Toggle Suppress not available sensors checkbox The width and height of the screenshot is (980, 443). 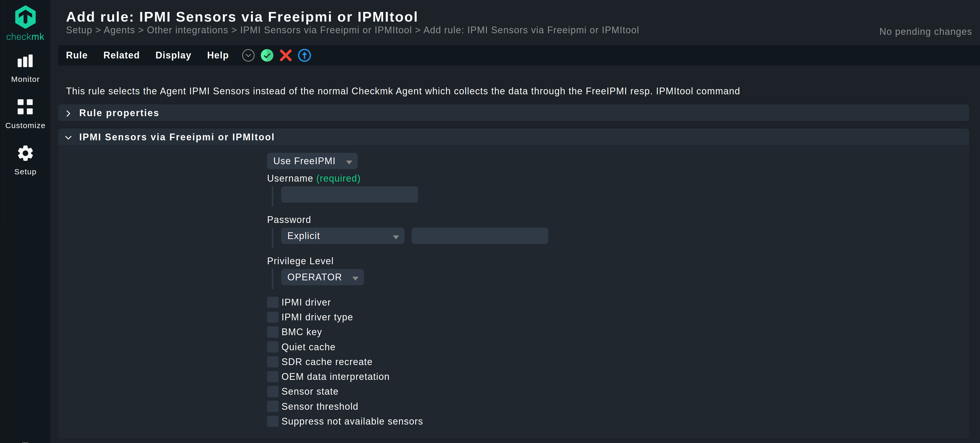tap(272, 421)
